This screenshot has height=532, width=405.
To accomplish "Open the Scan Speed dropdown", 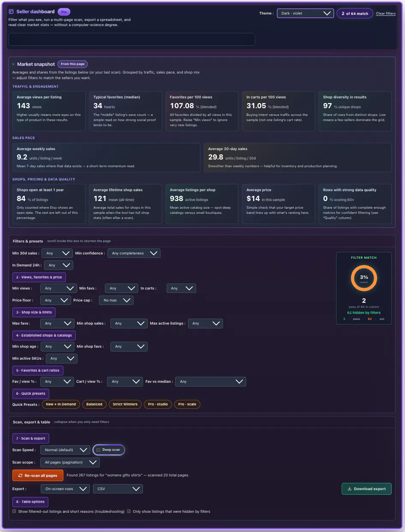I will coord(65,450).
